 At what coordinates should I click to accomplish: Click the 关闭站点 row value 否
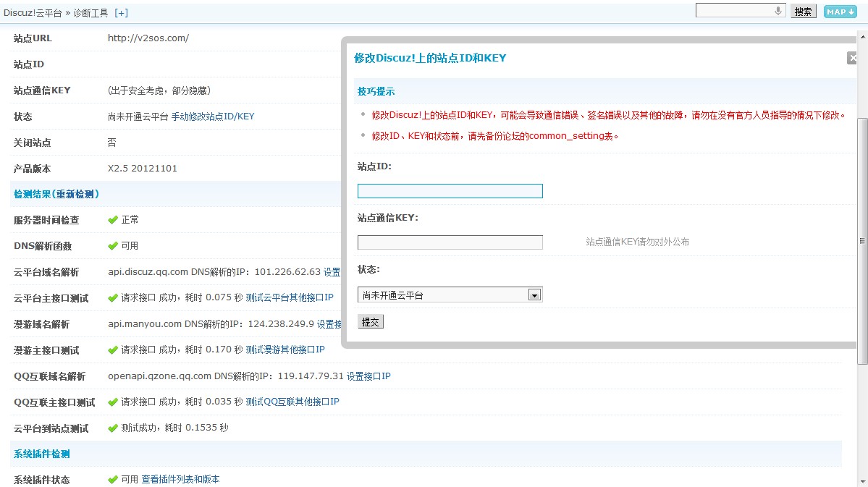click(111, 143)
